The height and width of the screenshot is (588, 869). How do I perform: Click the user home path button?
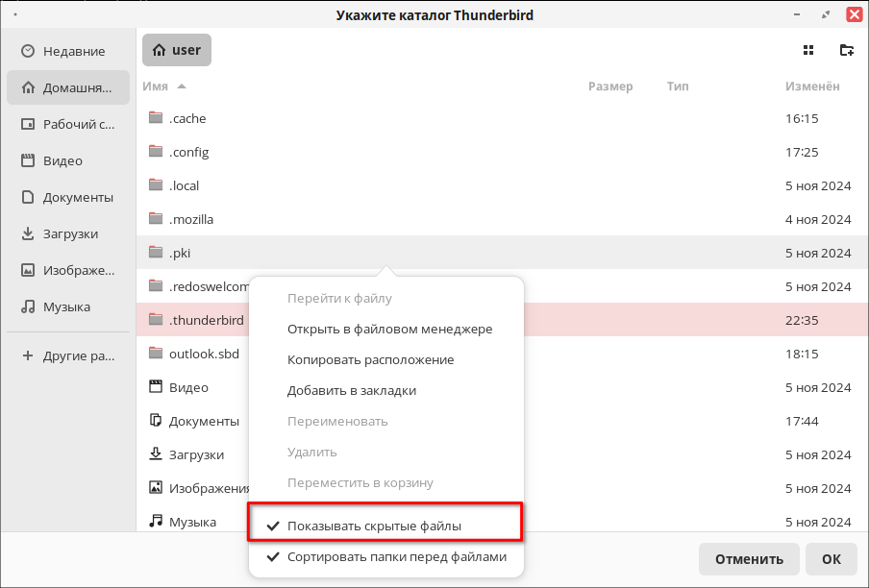click(177, 50)
